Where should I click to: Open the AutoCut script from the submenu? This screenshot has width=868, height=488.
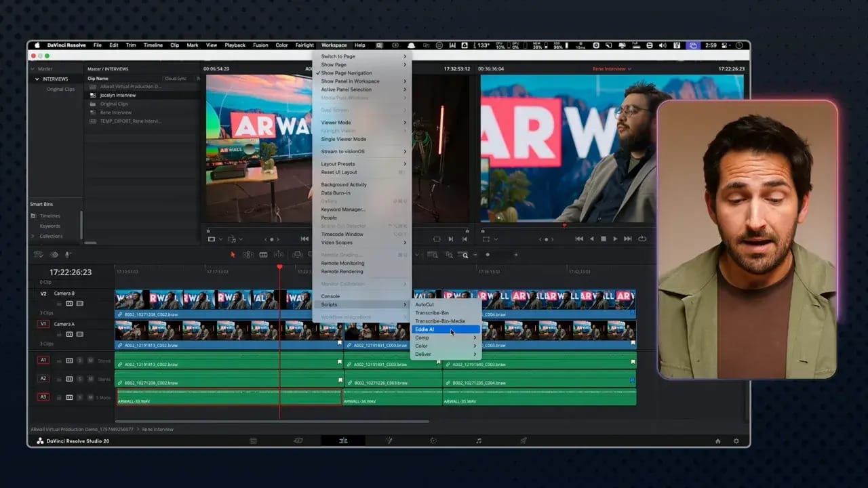tap(425, 304)
